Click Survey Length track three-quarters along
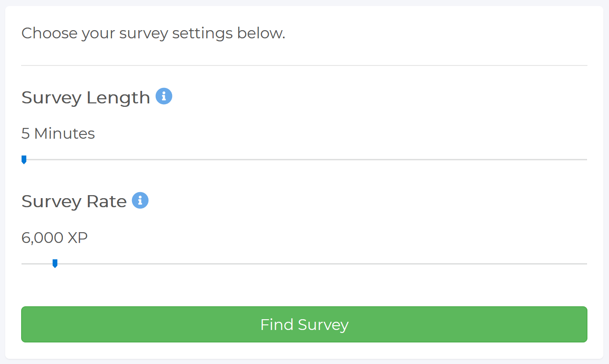 click(446, 160)
